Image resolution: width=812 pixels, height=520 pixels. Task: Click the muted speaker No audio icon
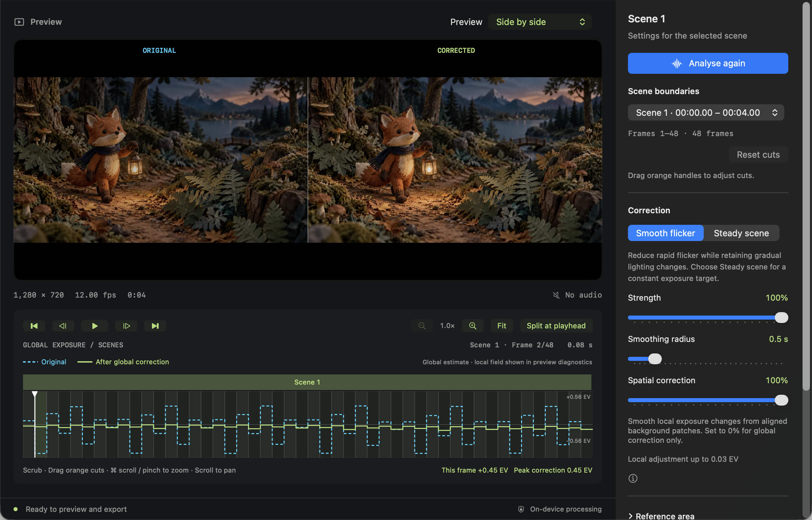click(556, 295)
